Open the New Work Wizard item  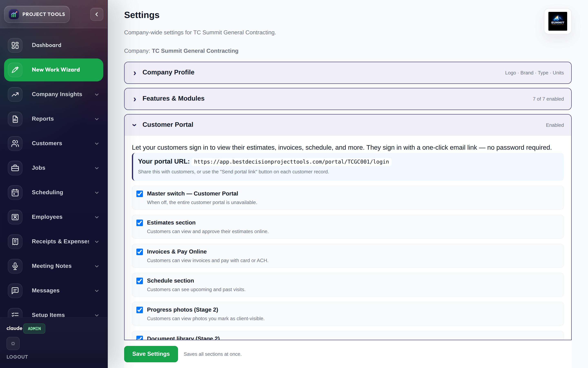pos(54,70)
